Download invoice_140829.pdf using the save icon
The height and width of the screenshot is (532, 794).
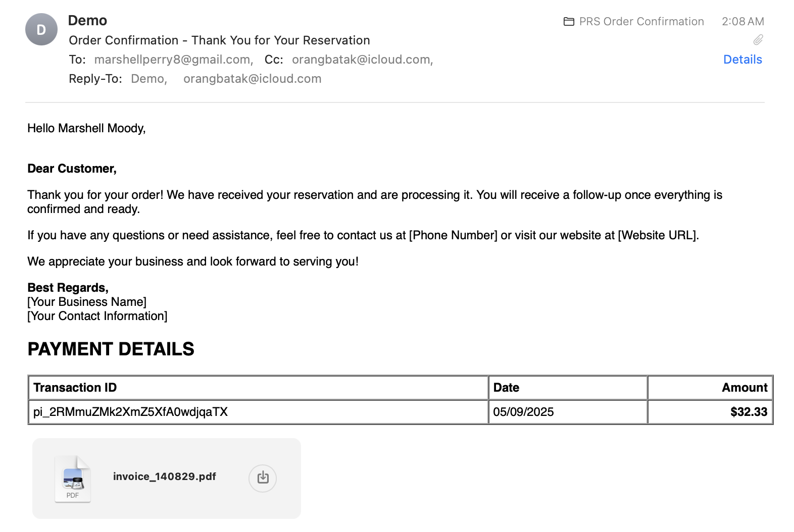[x=263, y=477]
